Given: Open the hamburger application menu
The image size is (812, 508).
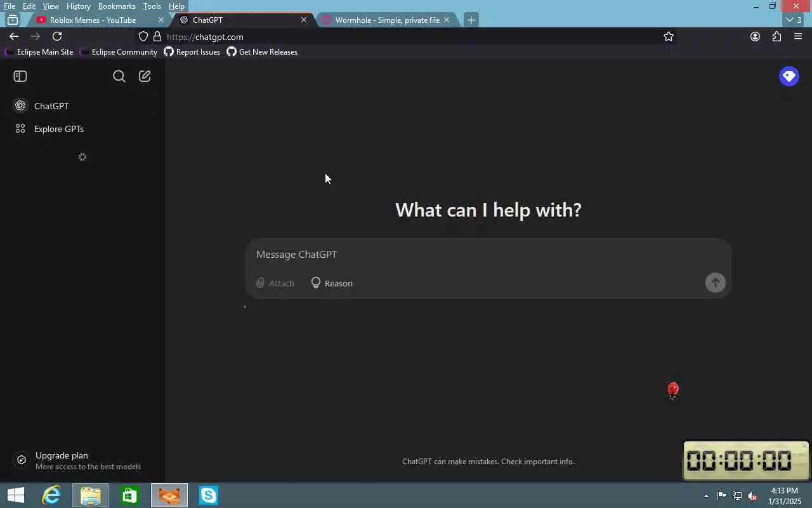Looking at the screenshot, I should pyautogui.click(x=798, y=37).
